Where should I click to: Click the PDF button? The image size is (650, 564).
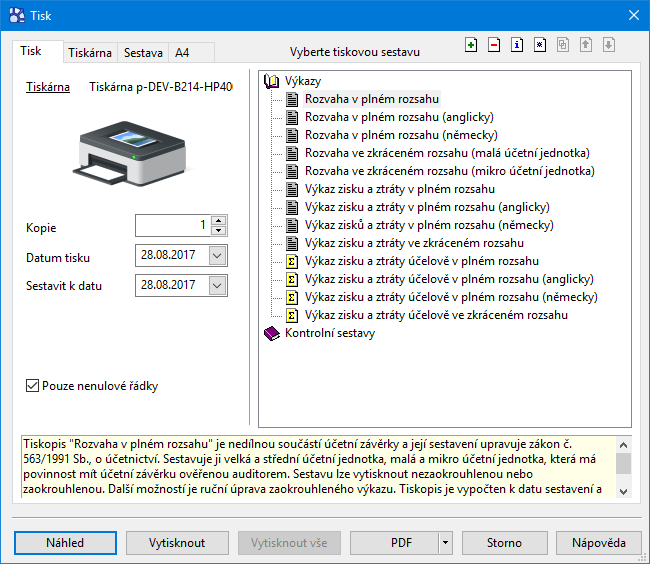tap(394, 542)
